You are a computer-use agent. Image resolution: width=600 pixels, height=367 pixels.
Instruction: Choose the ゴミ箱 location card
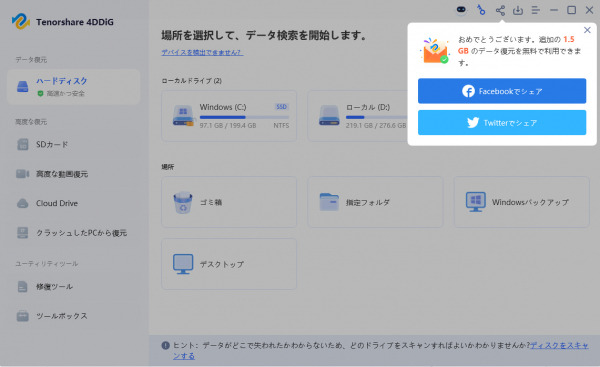click(229, 202)
